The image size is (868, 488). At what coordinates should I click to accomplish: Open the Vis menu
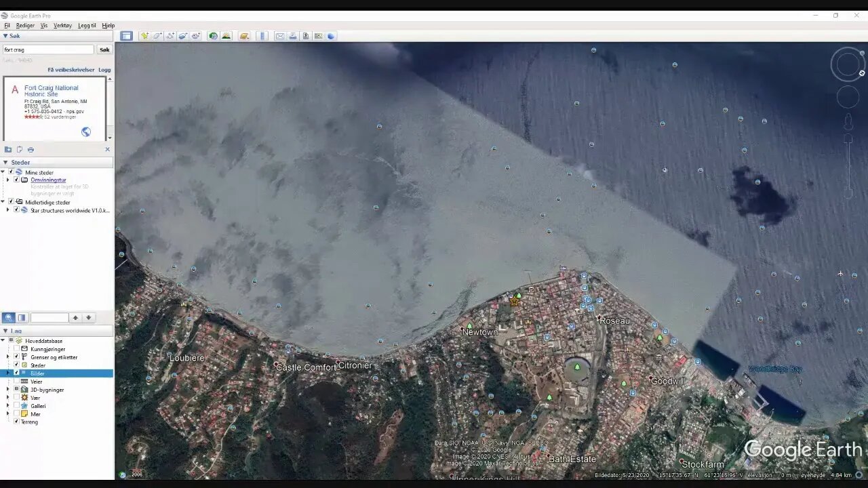(x=44, y=25)
